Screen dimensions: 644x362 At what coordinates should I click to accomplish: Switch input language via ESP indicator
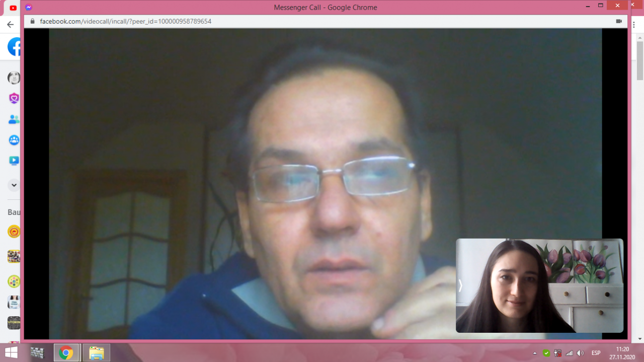point(596,353)
